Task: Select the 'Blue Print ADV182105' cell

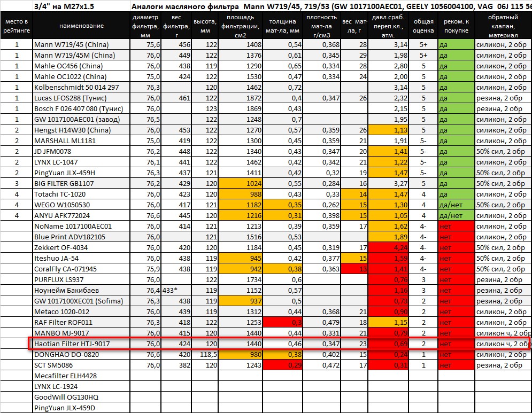Action: point(81,237)
